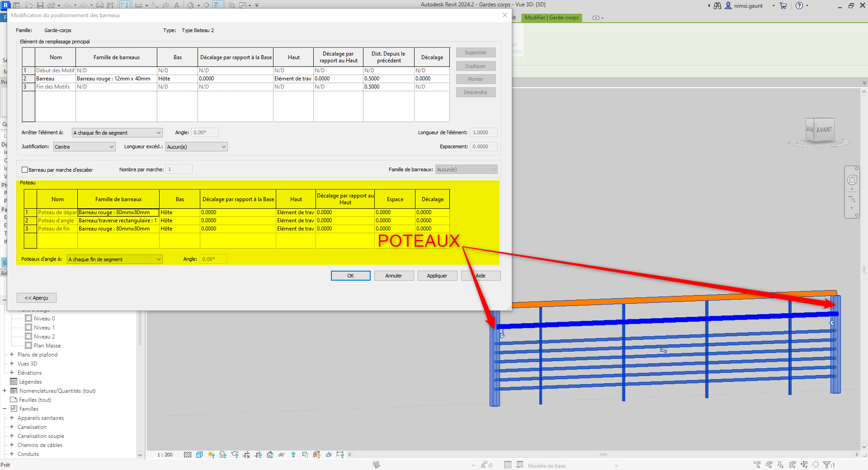Expand the Elévations tree node
Image resolution: width=868 pixels, height=470 pixels.
click(12, 373)
